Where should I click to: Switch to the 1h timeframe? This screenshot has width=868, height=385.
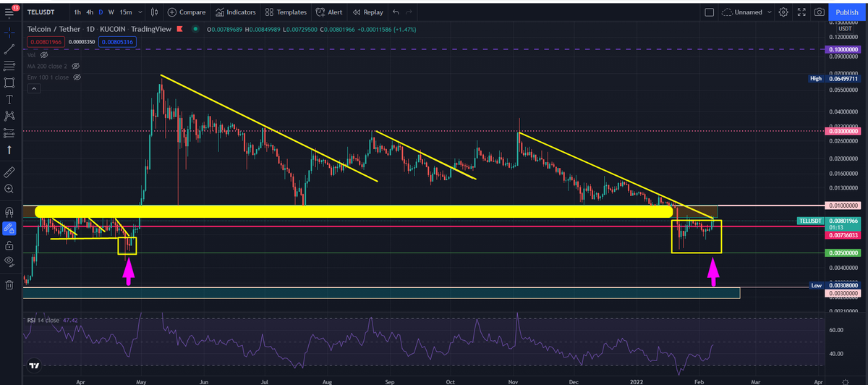[x=77, y=12]
